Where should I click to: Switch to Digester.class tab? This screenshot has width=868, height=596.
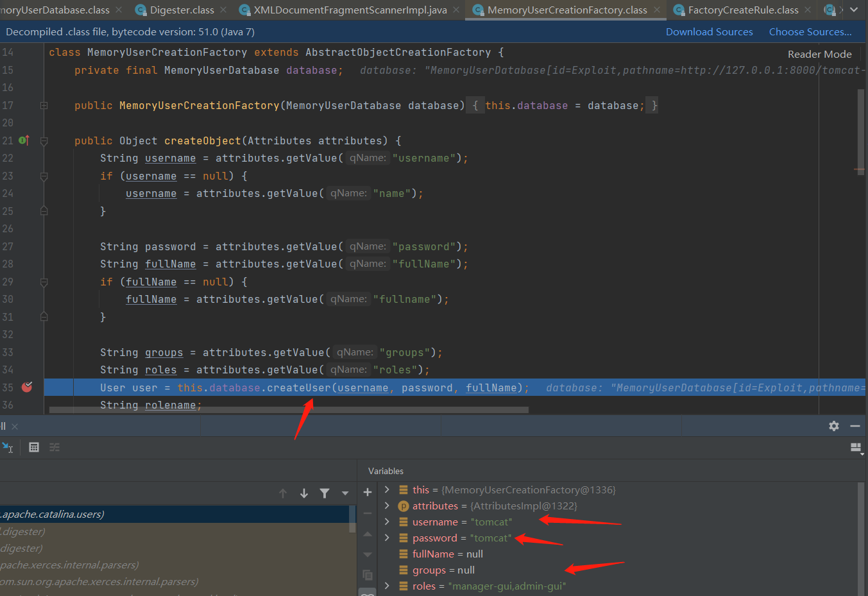pos(182,10)
